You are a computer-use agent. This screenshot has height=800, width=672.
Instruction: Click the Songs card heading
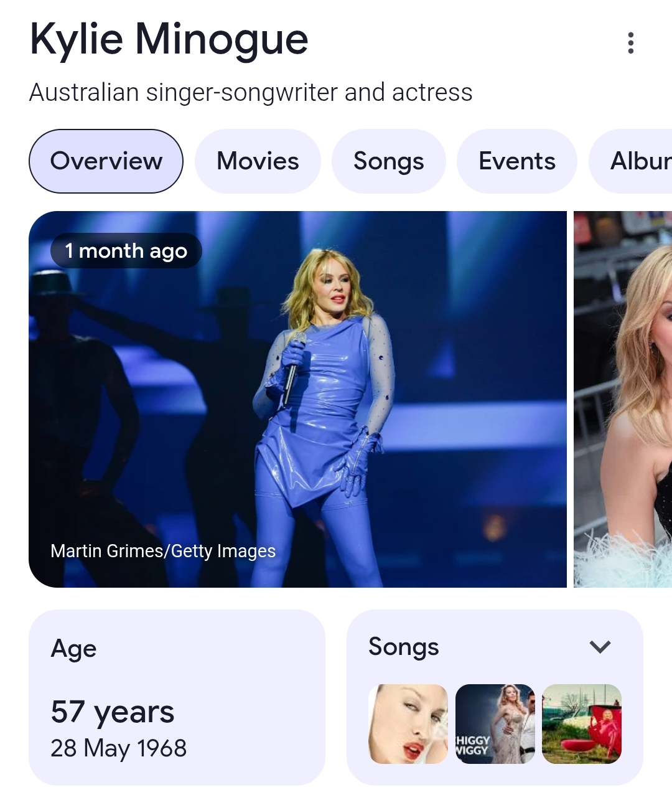click(x=404, y=647)
